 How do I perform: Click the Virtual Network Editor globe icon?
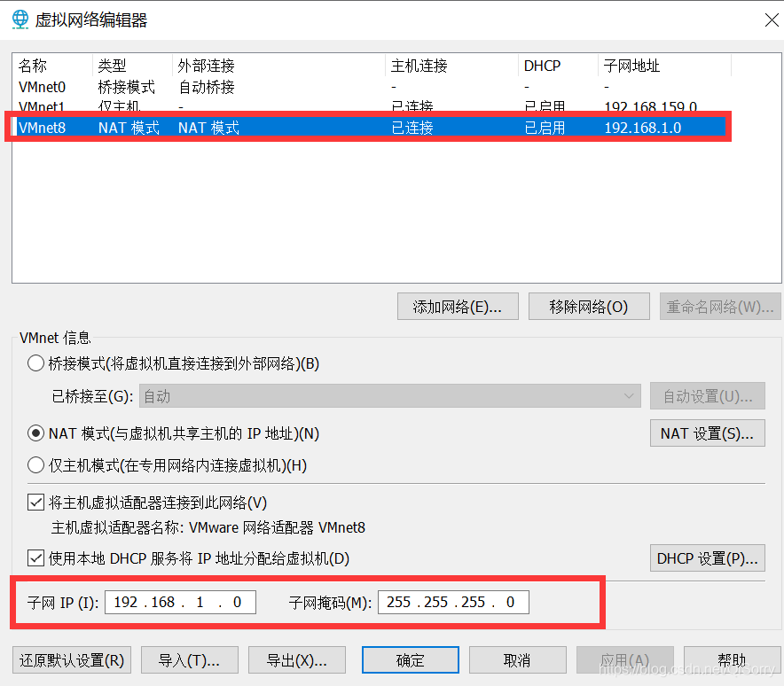(x=20, y=19)
